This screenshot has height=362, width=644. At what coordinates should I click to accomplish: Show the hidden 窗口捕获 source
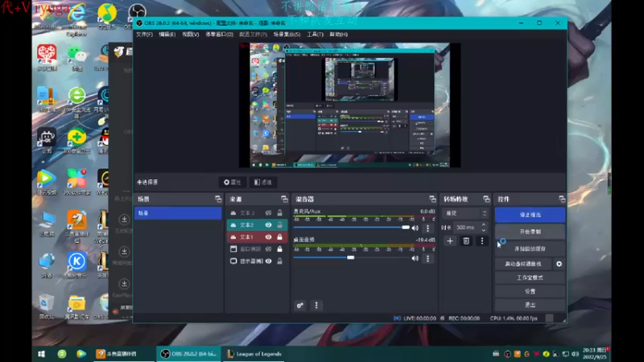(x=268, y=249)
